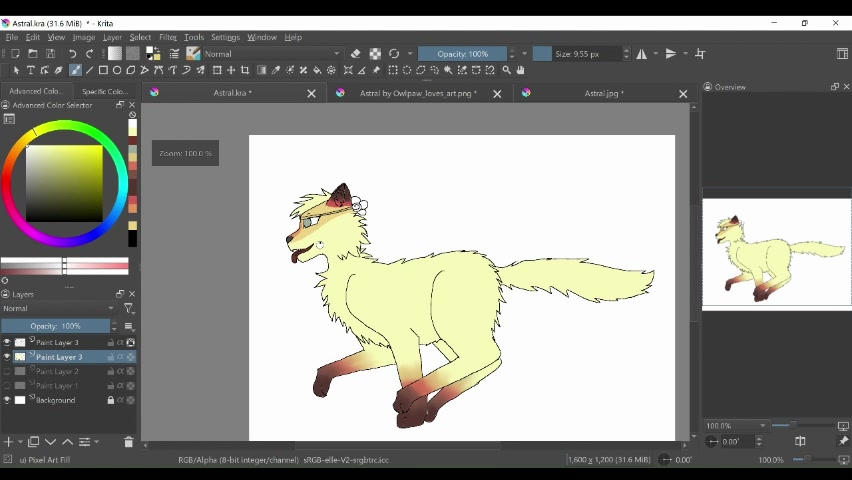Open the brush editor settings

tap(174, 53)
